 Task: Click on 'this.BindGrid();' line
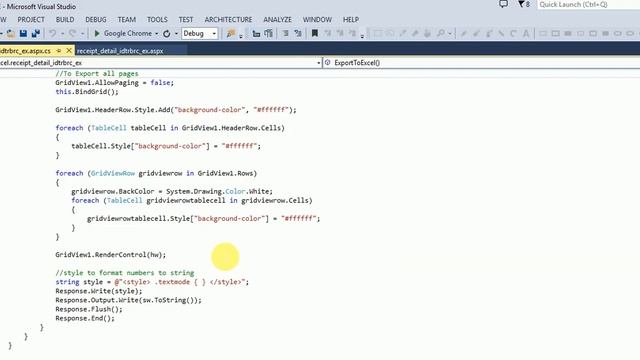87,91
